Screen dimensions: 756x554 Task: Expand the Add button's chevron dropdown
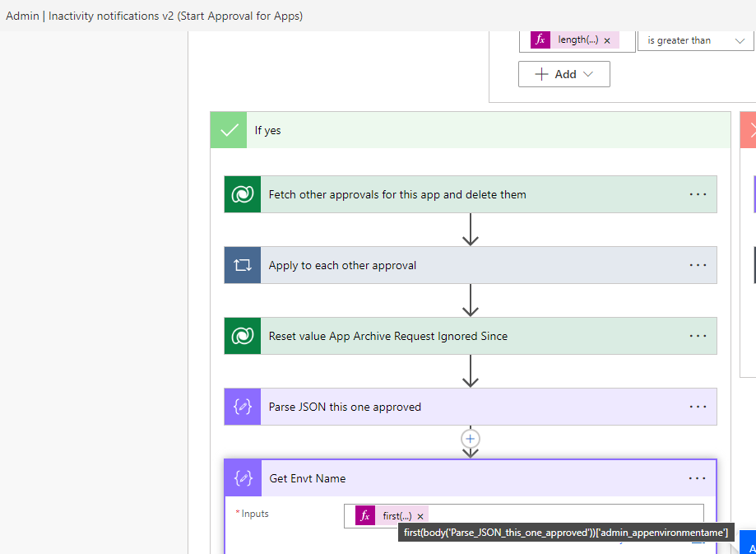(586, 74)
